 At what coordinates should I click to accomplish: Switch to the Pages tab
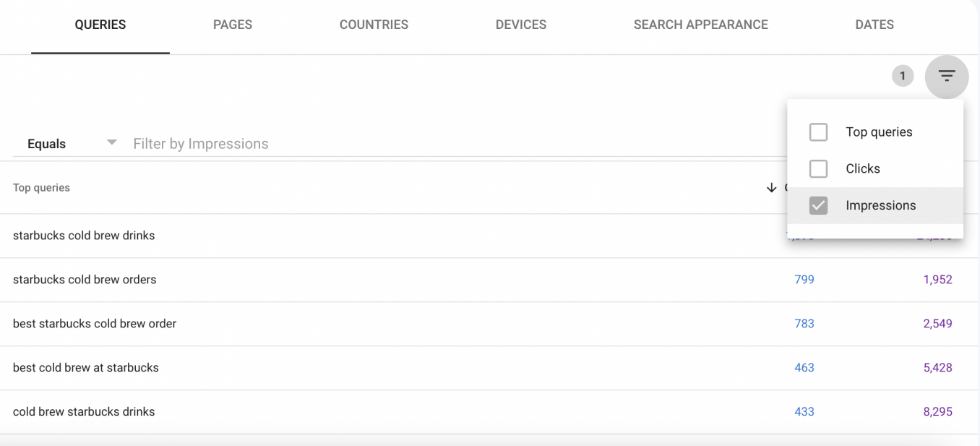233,25
